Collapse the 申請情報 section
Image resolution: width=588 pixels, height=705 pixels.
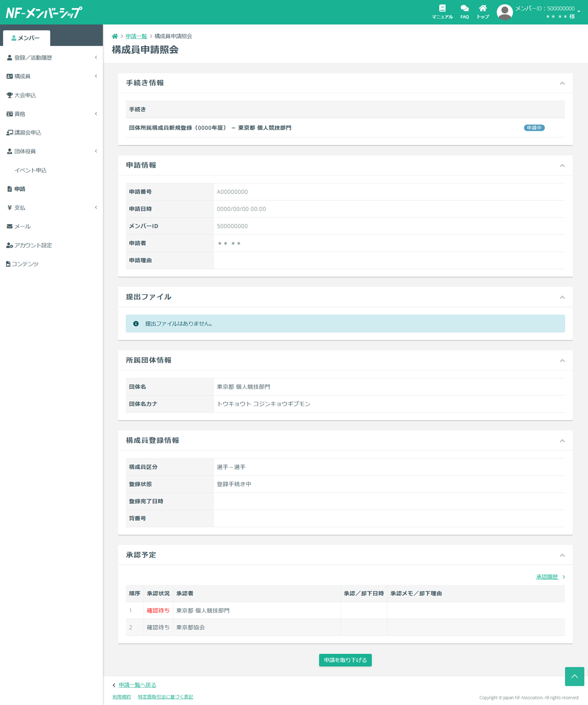click(562, 165)
